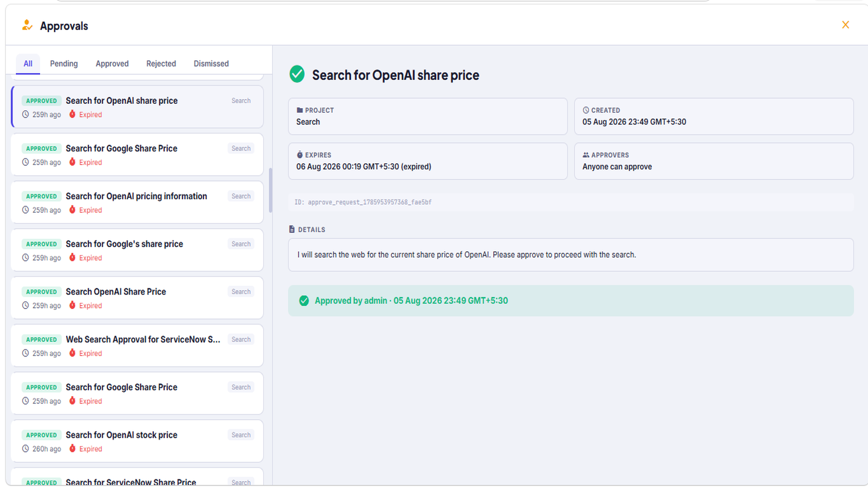
Task: Click Search tag on Google's share price card
Action: click(x=241, y=244)
